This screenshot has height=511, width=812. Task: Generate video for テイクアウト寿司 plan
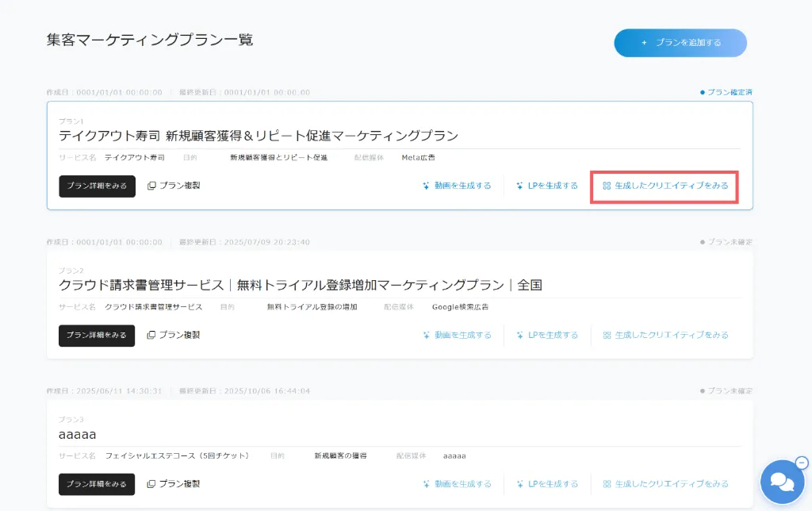pos(457,186)
